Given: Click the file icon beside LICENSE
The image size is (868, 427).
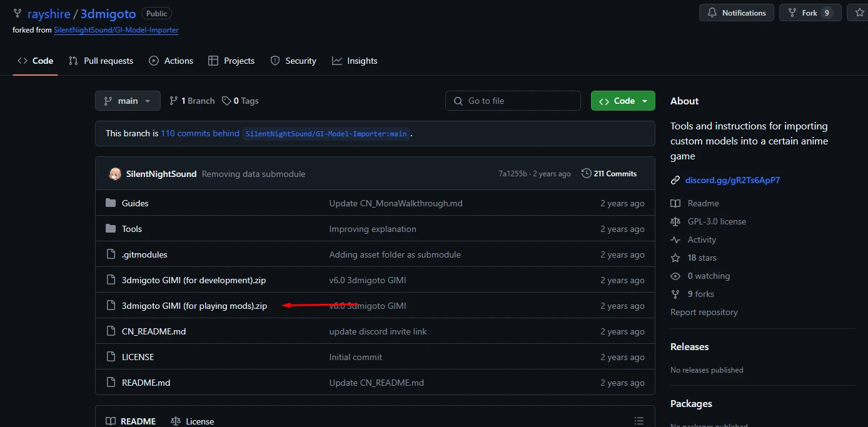Looking at the screenshot, I should pyautogui.click(x=111, y=357).
